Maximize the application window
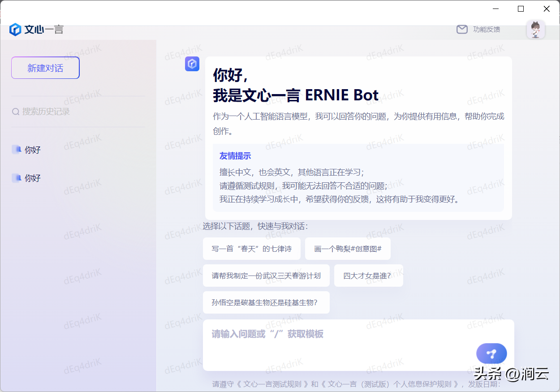Viewport: 560px width, 392px height. [521, 9]
